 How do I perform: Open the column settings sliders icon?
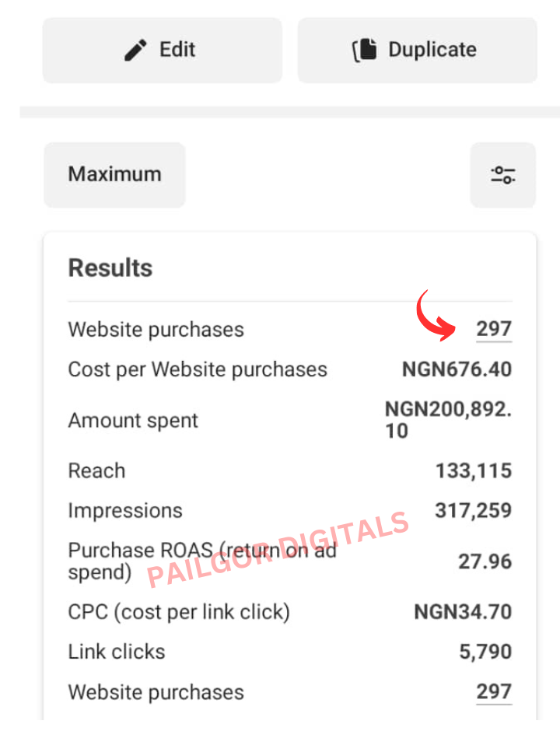[503, 174]
